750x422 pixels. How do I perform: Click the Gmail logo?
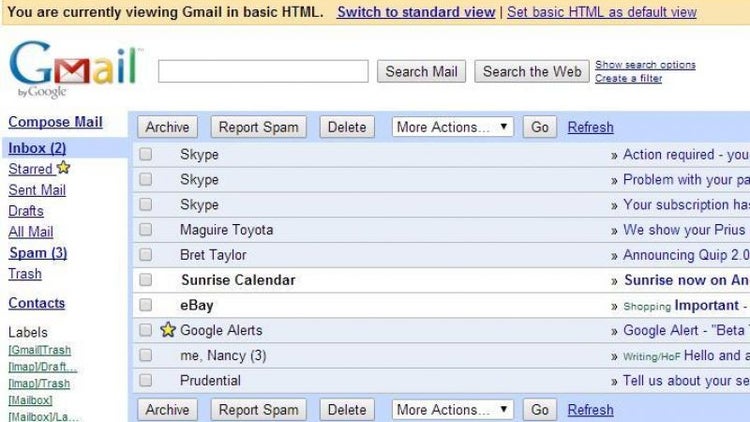pyautogui.click(x=76, y=69)
